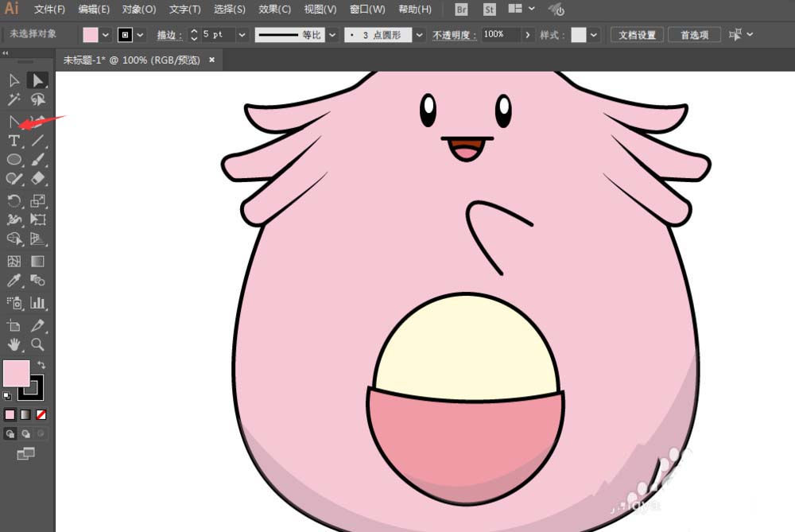795x532 pixels.
Task: Swap fill and stroke colors
Action: pos(41,365)
